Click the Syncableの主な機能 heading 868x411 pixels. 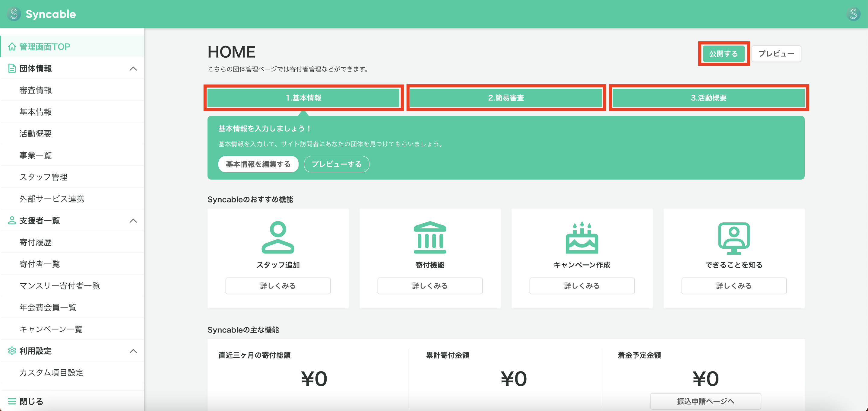[x=243, y=330]
